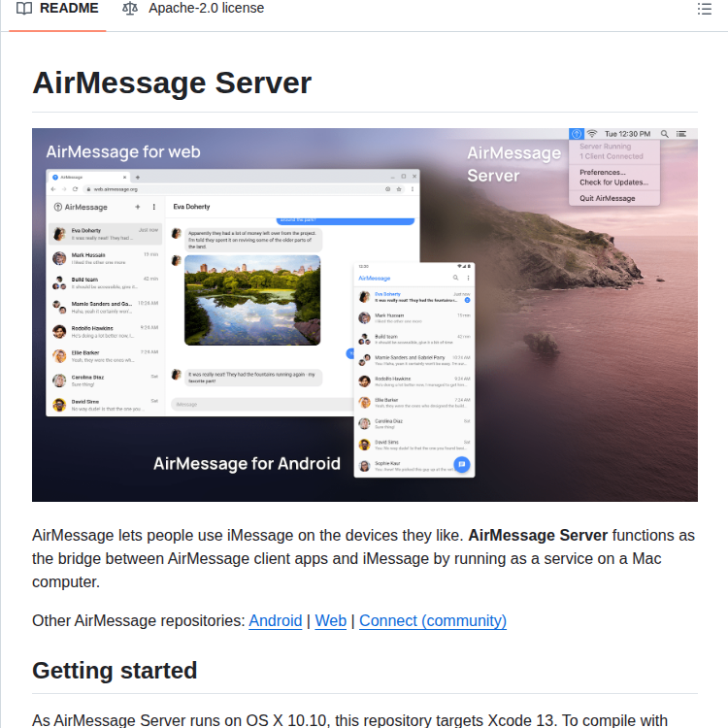Click the sentence mentioning OS X 10.10
This screenshot has height=728, width=728.
349,719
